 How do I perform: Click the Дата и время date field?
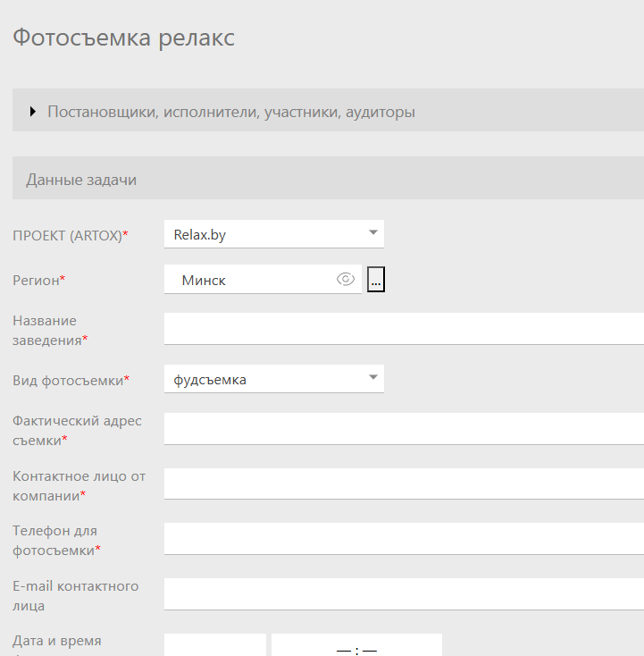[215, 645]
